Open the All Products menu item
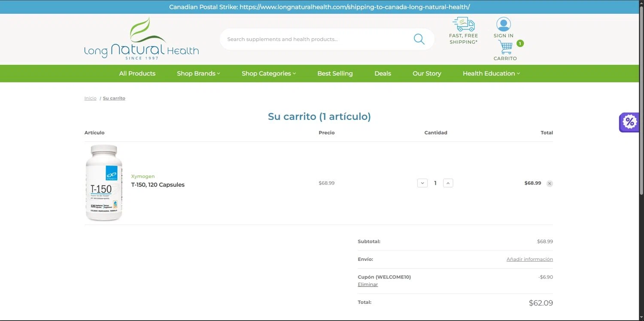The width and height of the screenshot is (644, 321). (137, 73)
